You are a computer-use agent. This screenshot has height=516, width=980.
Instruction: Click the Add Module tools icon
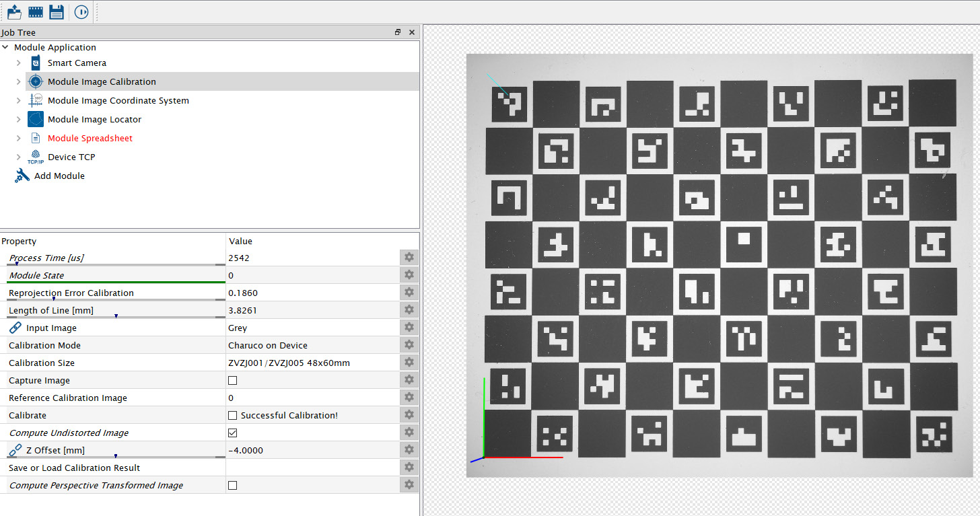point(22,176)
